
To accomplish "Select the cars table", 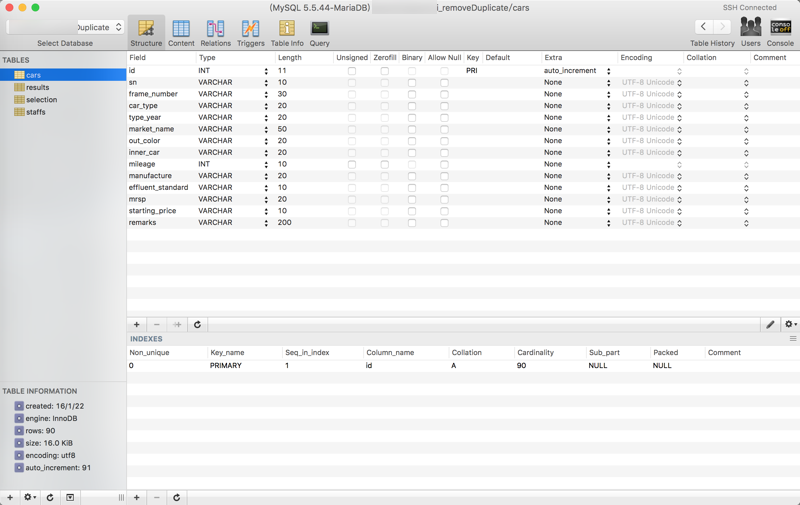I will pos(63,75).
